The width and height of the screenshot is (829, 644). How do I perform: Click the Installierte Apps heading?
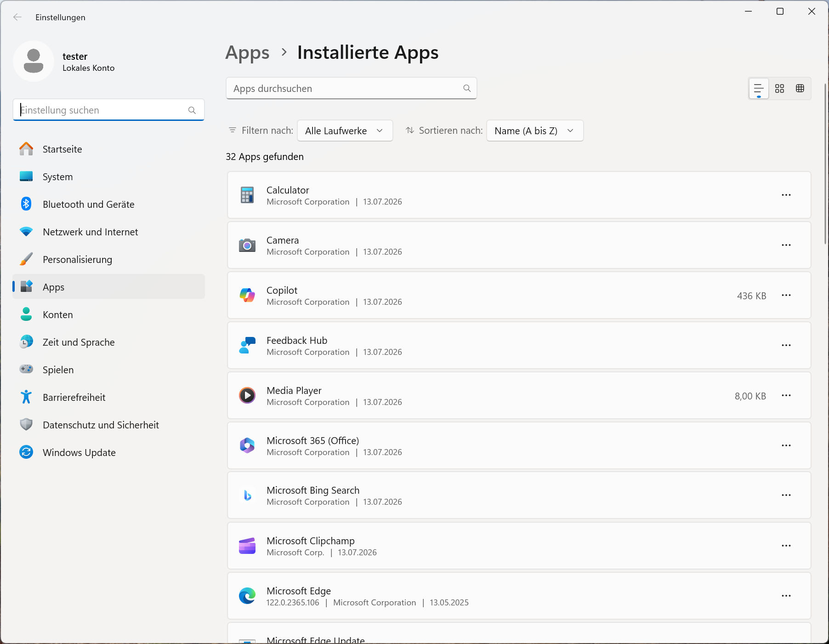[x=368, y=53]
